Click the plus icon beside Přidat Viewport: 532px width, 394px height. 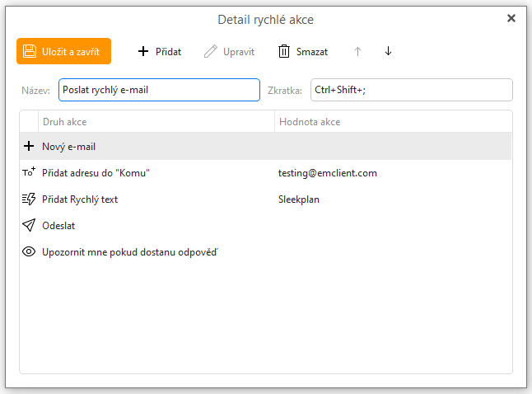point(143,51)
